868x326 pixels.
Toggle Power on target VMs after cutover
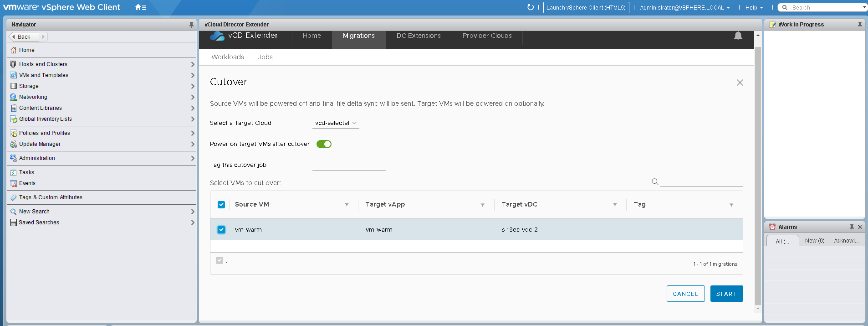(x=324, y=144)
